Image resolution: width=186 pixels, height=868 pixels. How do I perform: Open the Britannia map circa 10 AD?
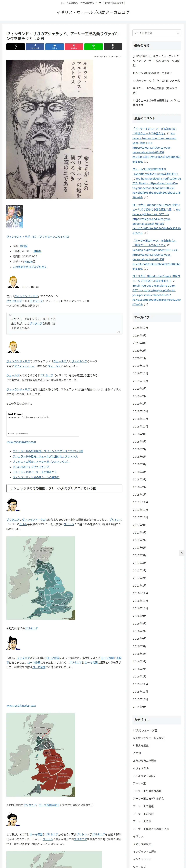[41, 578]
